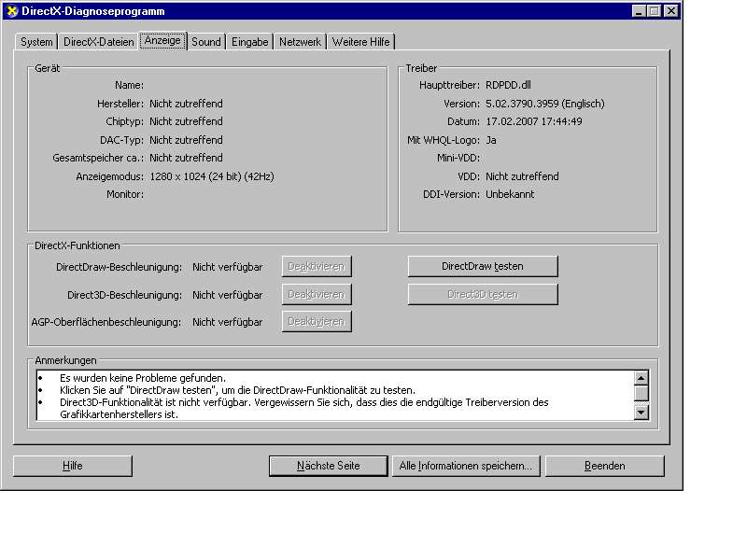The image size is (747, 560).
Task: Click Nicht verfügbar beside AGP-Oberflächenbeschleunigung
Action: pyautogui.click(x=227, y=322)
